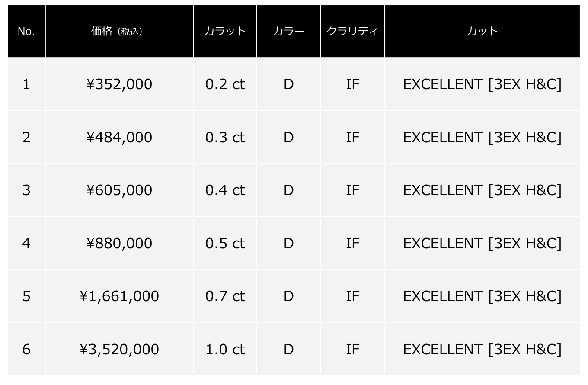The width and height of the screenshot is (588, 385).
Task: Select the 0.7 ct carat cell
Action: coord(225,296)
